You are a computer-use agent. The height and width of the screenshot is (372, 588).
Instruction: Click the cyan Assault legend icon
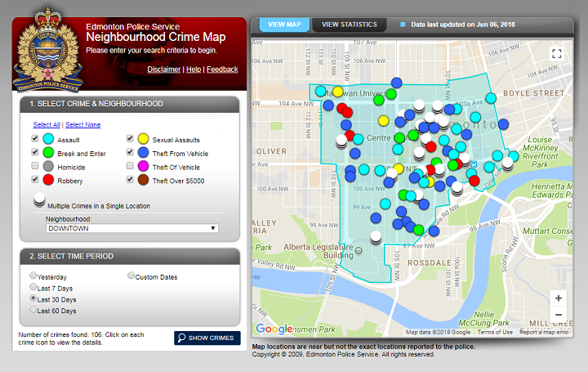(x=48, y=139)
